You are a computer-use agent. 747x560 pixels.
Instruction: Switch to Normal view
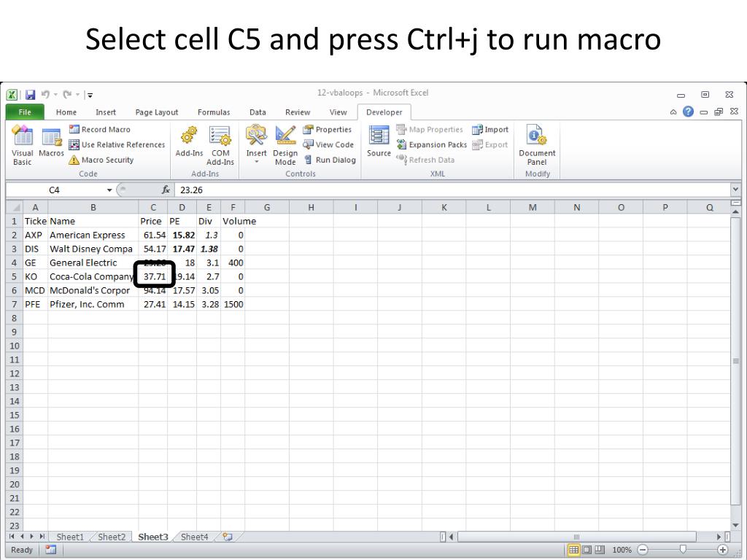(x=573, y=550)
